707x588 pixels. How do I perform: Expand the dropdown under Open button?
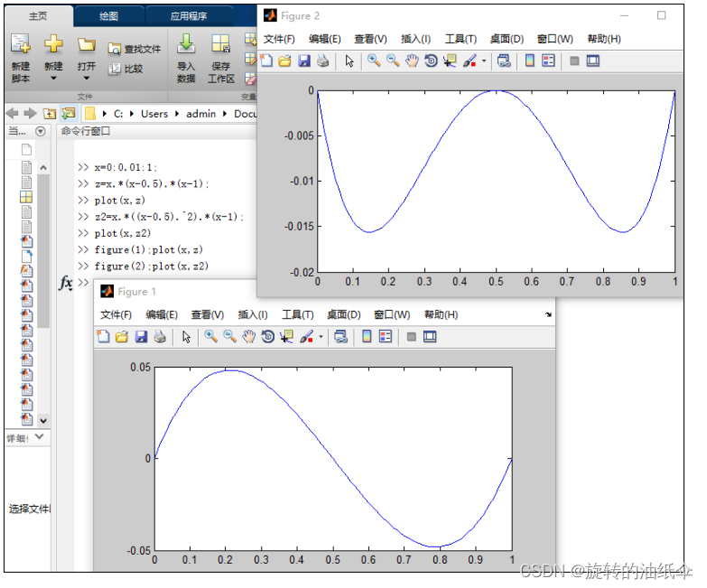coord(87,79)
